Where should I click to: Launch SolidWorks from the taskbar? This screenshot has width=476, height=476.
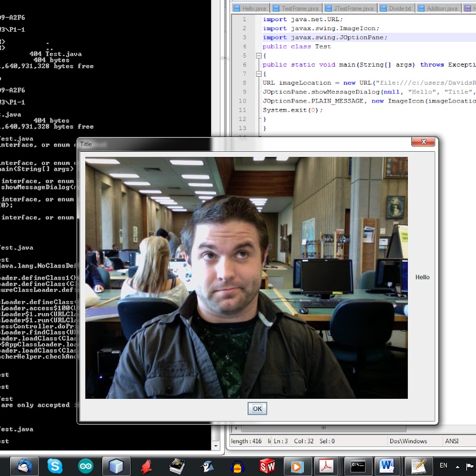(x=267, y=466)
